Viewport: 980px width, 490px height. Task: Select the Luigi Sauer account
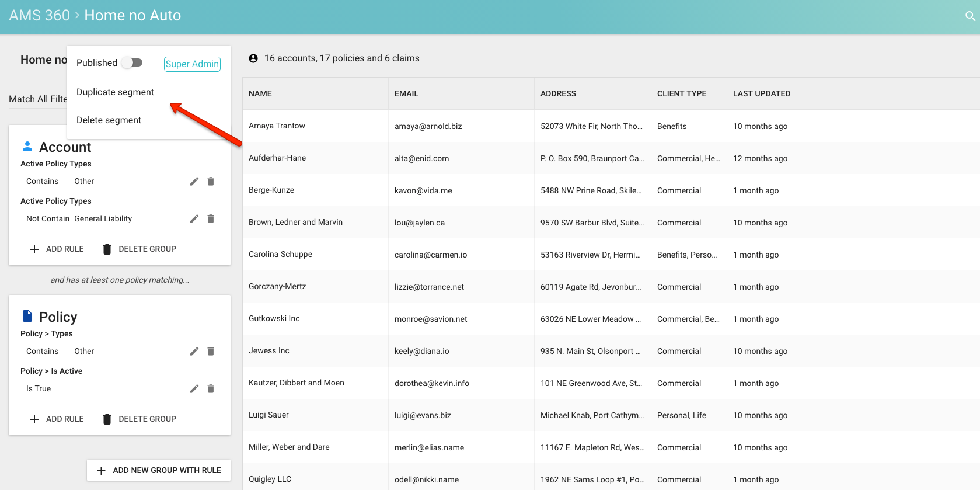(268, 415)
